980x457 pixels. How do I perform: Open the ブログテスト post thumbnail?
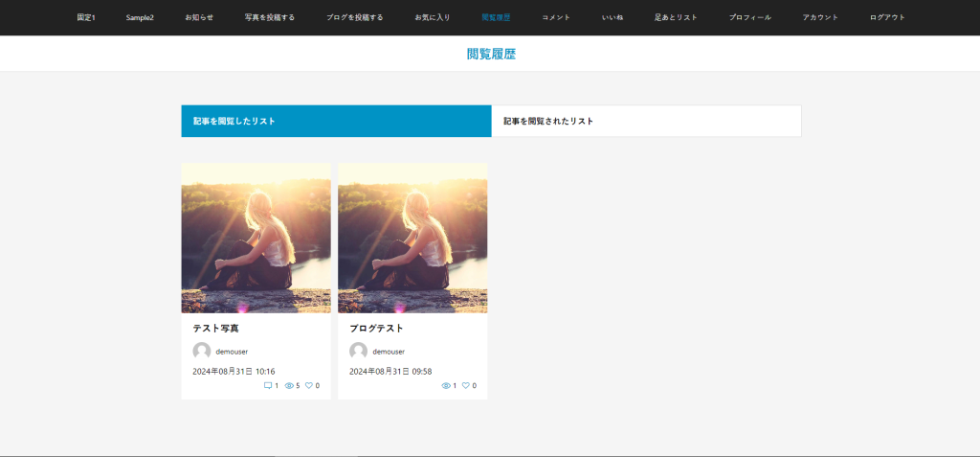coord(412,238)
